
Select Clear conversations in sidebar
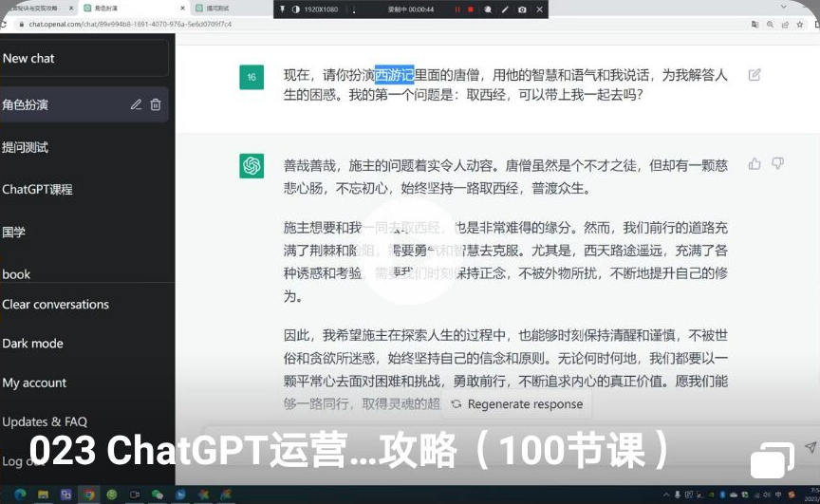coord(55,305)
